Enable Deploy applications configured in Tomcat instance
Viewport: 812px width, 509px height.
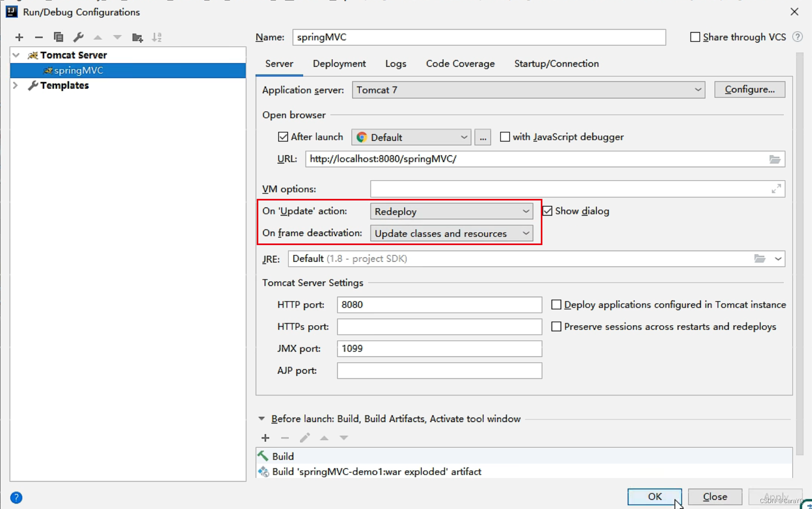click(x=556, y=305)
